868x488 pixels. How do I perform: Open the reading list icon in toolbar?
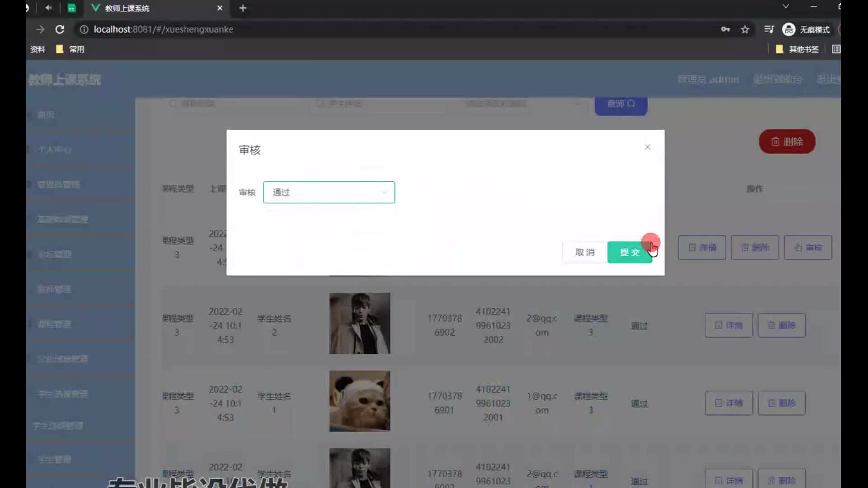click(769, 29)
